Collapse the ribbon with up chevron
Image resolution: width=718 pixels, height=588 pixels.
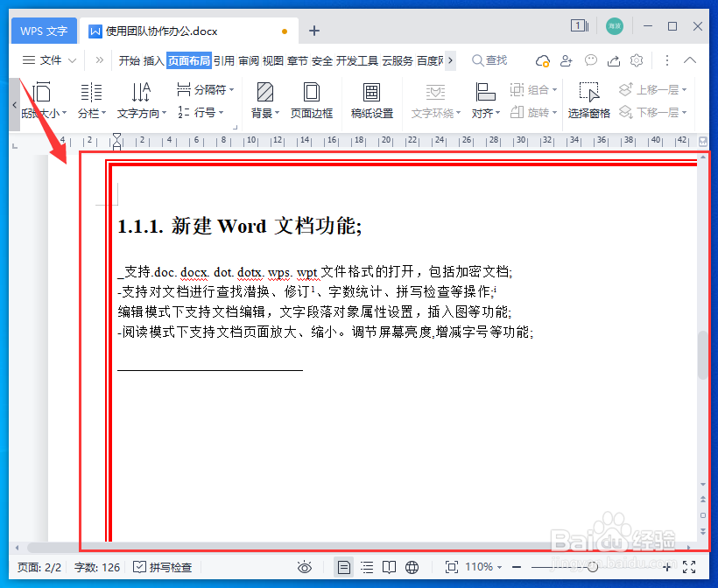690,60
